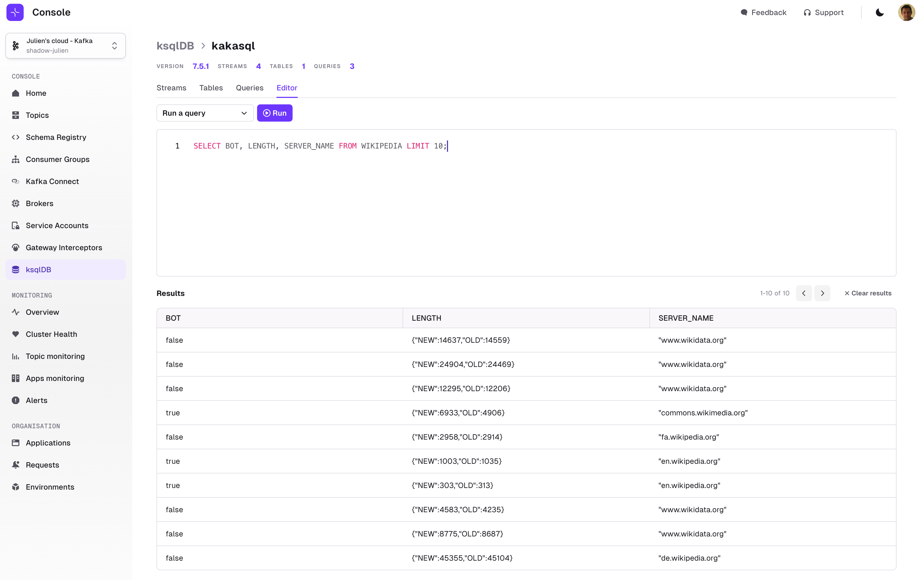Open the Topics icon in sidebar
924x580 pixels.
point(16,115)
